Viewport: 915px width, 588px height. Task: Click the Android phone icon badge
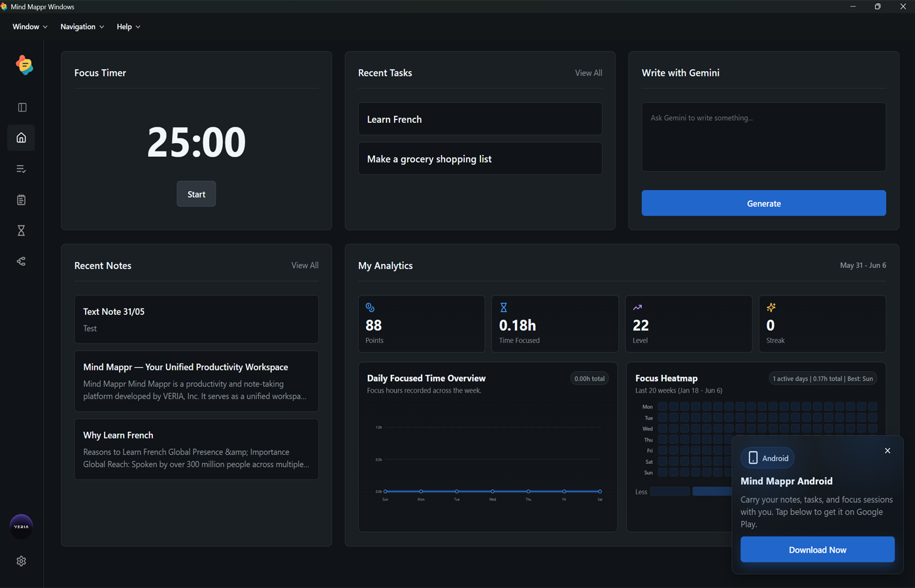[767, 458]
